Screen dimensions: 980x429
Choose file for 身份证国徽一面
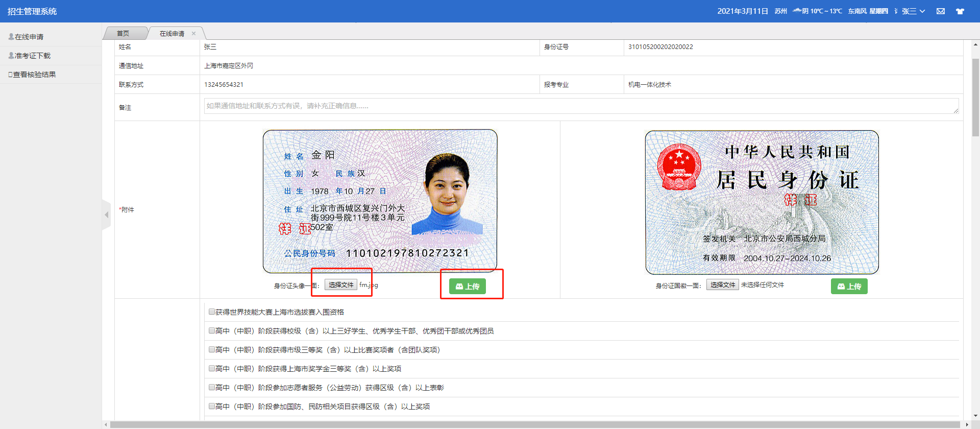tap(723, 285)
